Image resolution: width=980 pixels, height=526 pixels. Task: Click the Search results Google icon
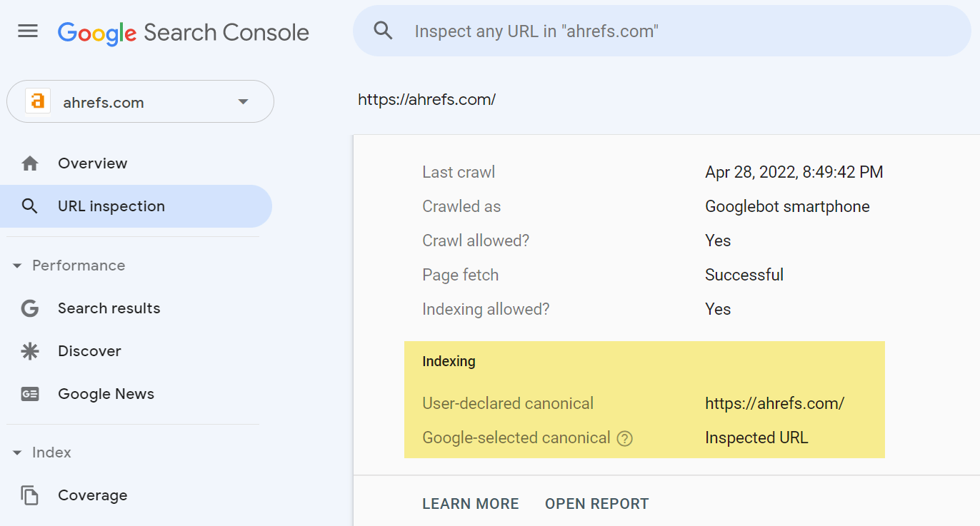(x=29, y=308)
